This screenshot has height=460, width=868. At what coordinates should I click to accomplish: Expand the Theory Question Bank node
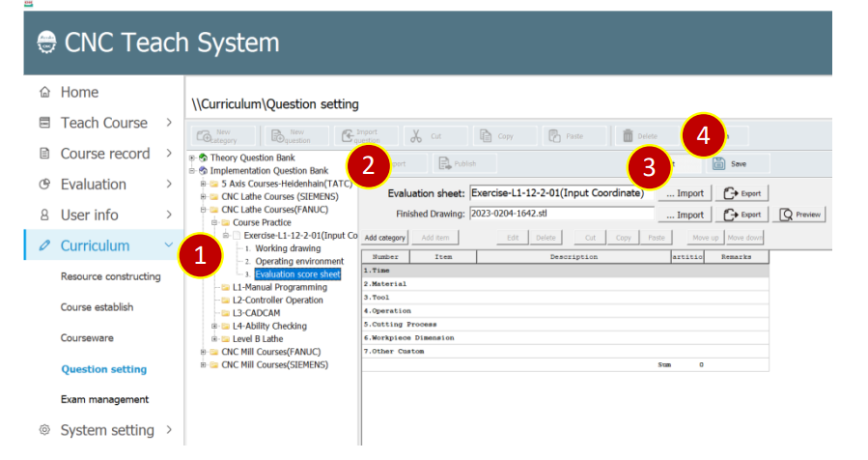192,158
